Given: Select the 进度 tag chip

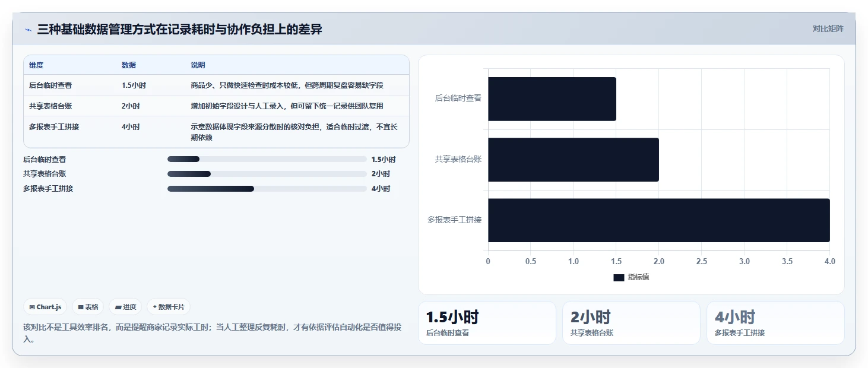Looking at the screenshot, I should coord(125,307).
